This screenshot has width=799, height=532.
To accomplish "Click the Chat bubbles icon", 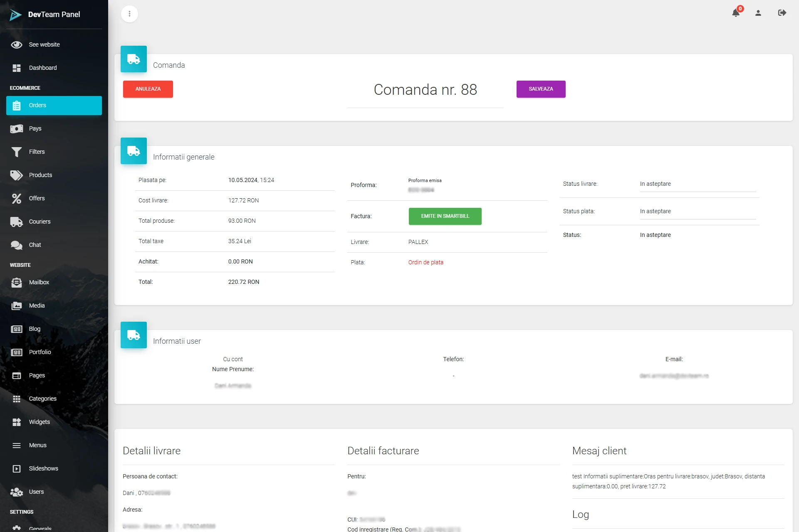I will click(17, 245).
